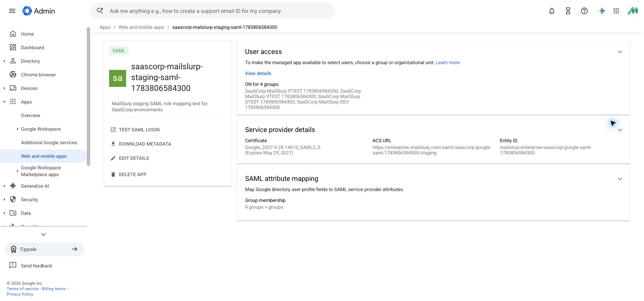
Task: Open the notifications bell
Action: [x=552, y=11]
